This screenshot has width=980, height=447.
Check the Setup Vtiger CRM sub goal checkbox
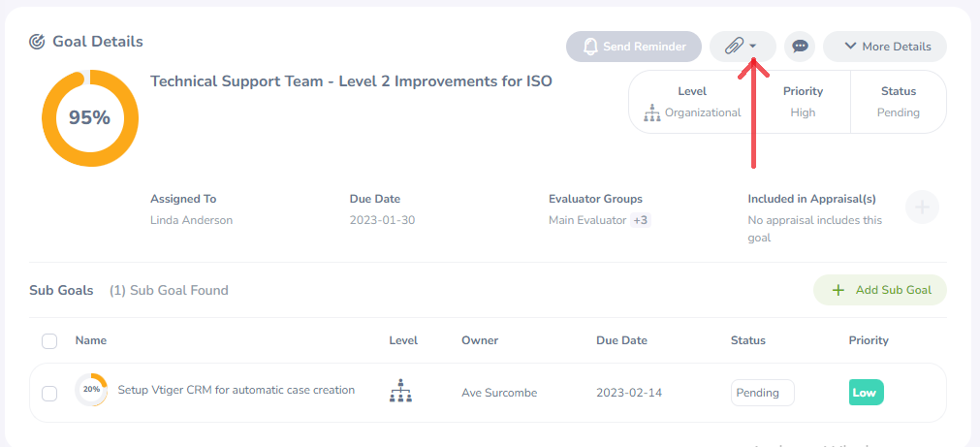(49, 393)
